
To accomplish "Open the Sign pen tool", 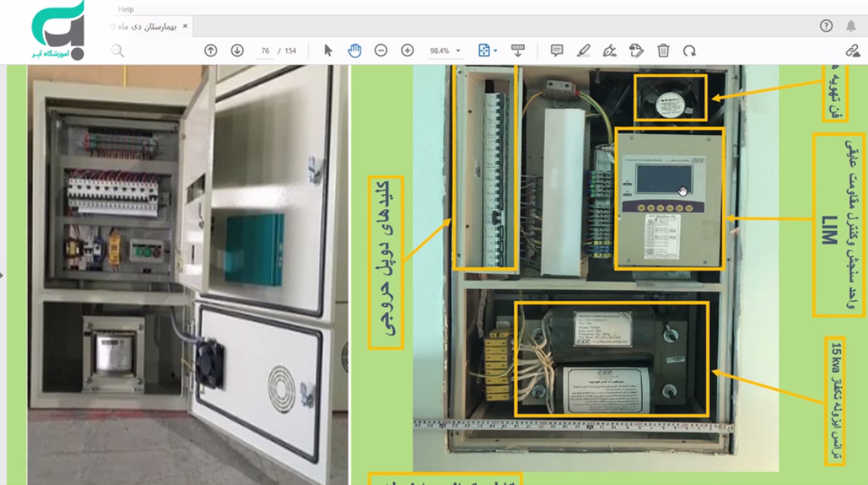I will [x=609, y=50].
